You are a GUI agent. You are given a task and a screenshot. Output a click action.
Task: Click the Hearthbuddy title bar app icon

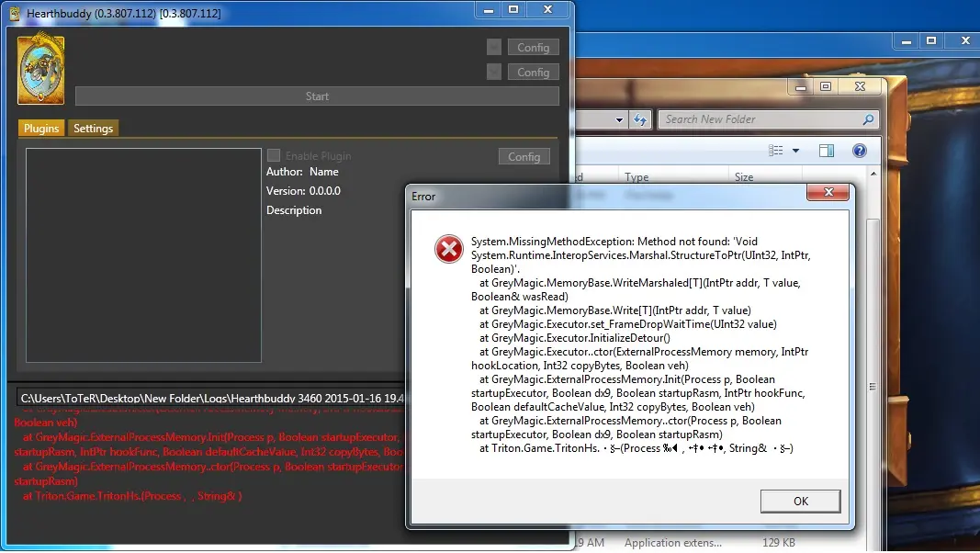pos(15,13)
